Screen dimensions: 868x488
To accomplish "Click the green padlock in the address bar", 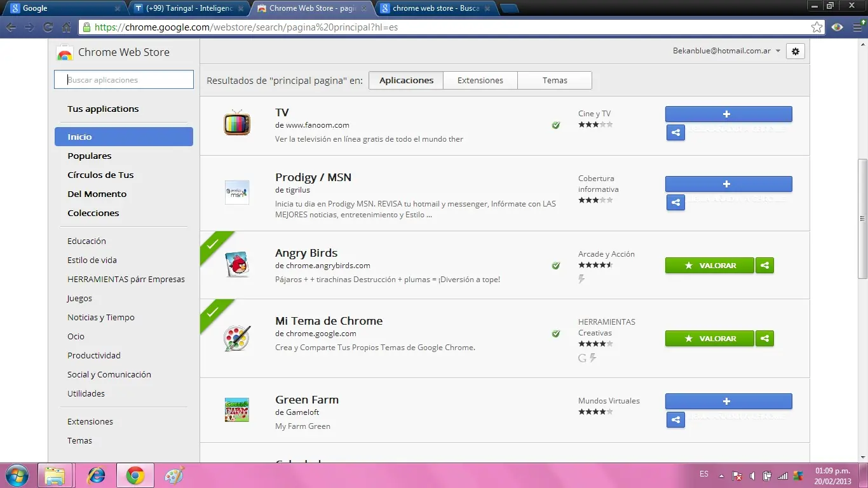I will pyautogui.click(x=87, y=27).
